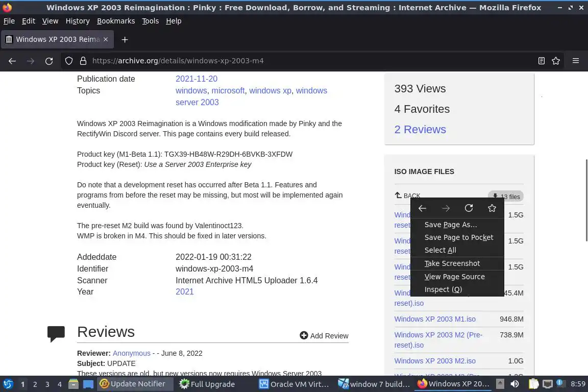Click the 13 files download button
Screen dimensions: 588x392
coord(506,197)
